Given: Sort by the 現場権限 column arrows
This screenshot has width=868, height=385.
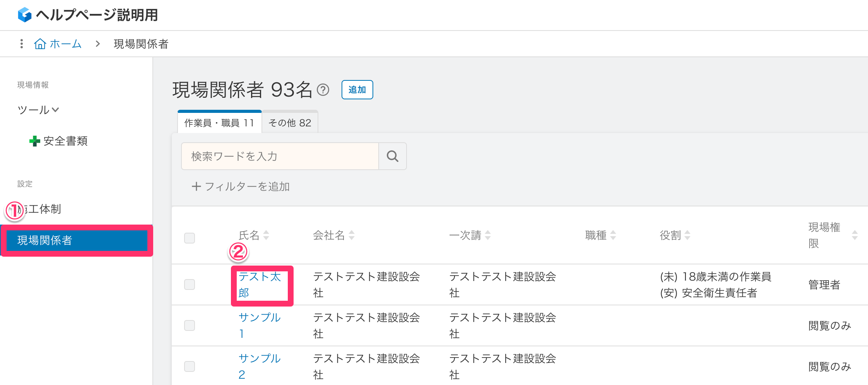Looking at the screenshot, I should coord(855,235).
